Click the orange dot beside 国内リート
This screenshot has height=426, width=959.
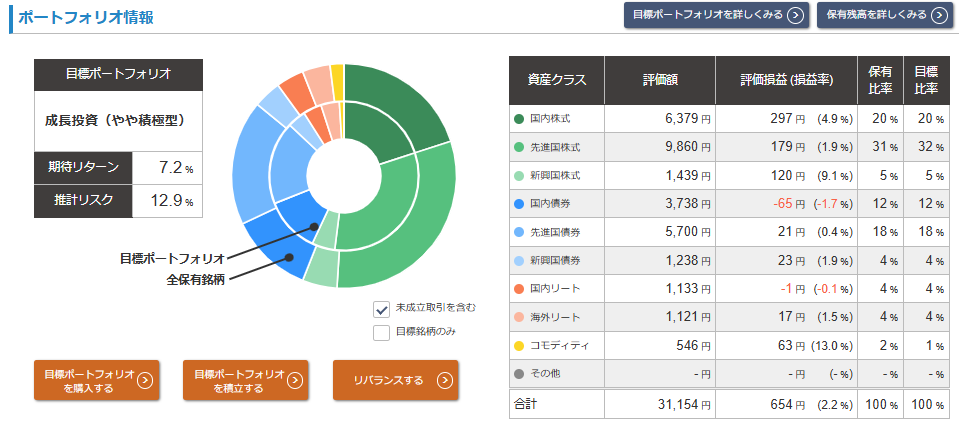pyautogui.click(x=519, y=289)
